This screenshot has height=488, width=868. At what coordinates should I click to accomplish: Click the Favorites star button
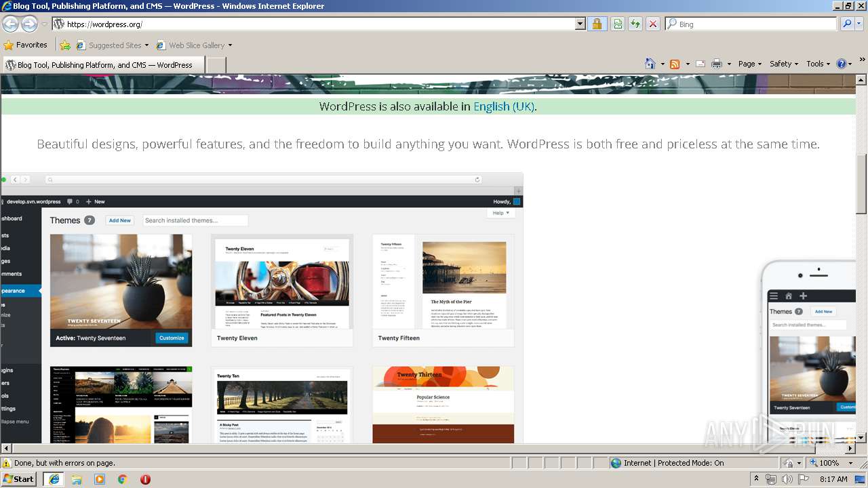tap(26, 45)
